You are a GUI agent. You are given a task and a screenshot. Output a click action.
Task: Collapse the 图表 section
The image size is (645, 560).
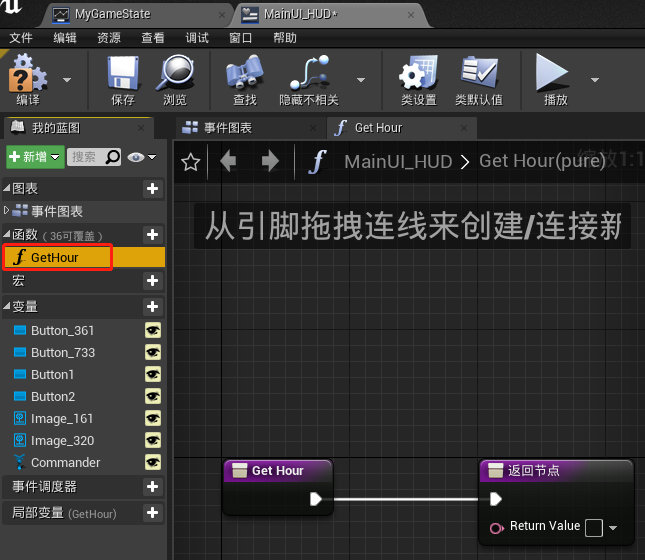pyautogui.click(x=7, y=188)
